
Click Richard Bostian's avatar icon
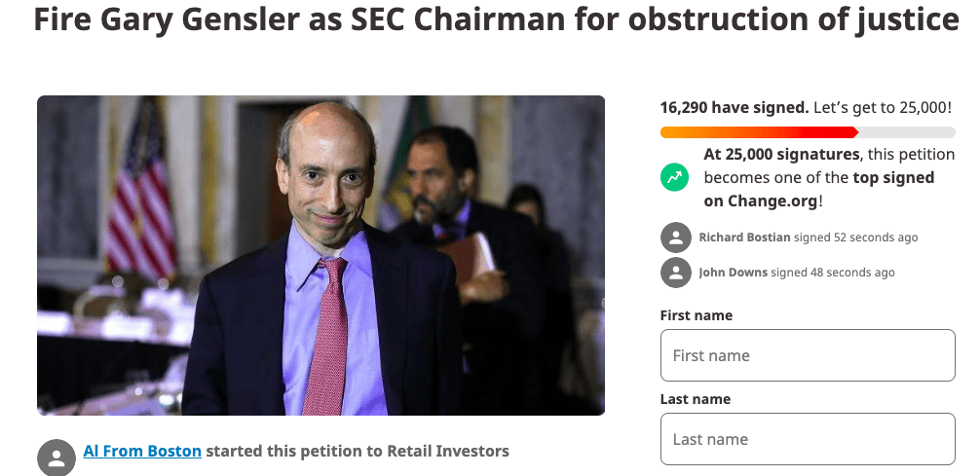676,238
